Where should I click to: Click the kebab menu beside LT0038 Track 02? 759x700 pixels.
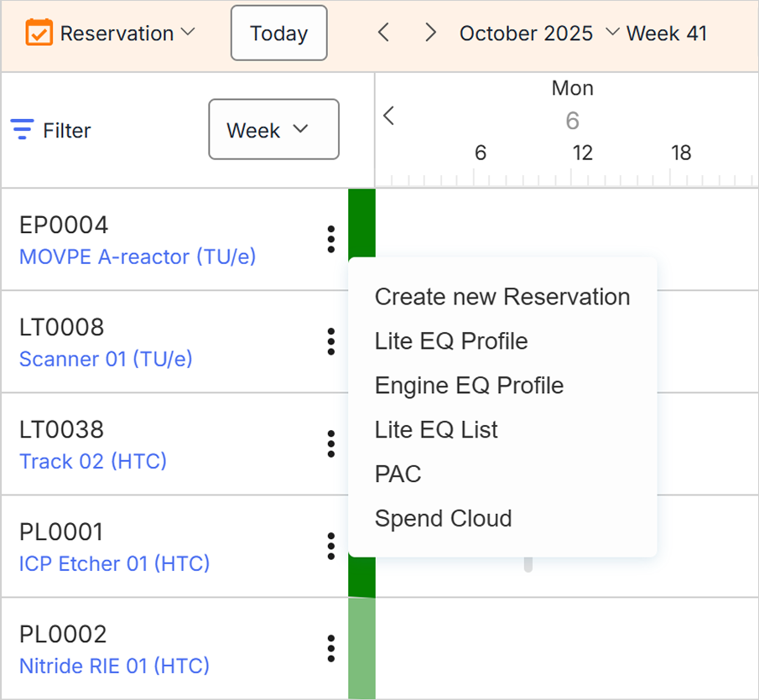[x=330, y=443]
